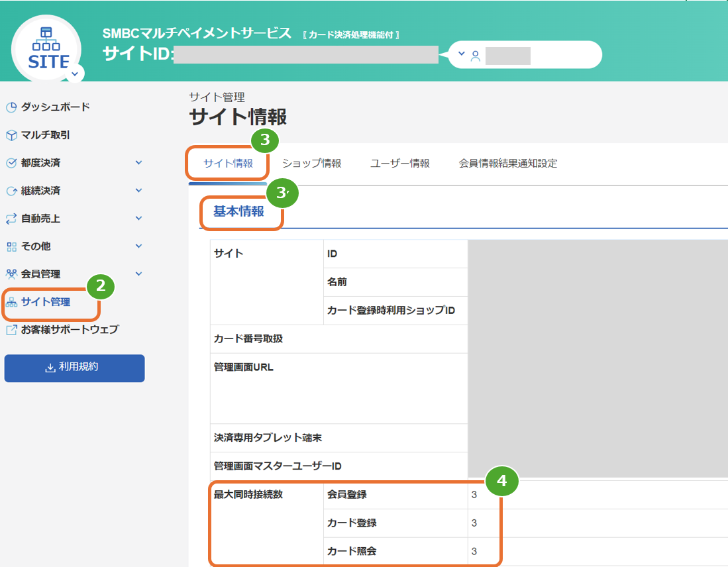728x567 pixels.
Task: Click the 自動売上 loop icon
Action: click(11, 219)
